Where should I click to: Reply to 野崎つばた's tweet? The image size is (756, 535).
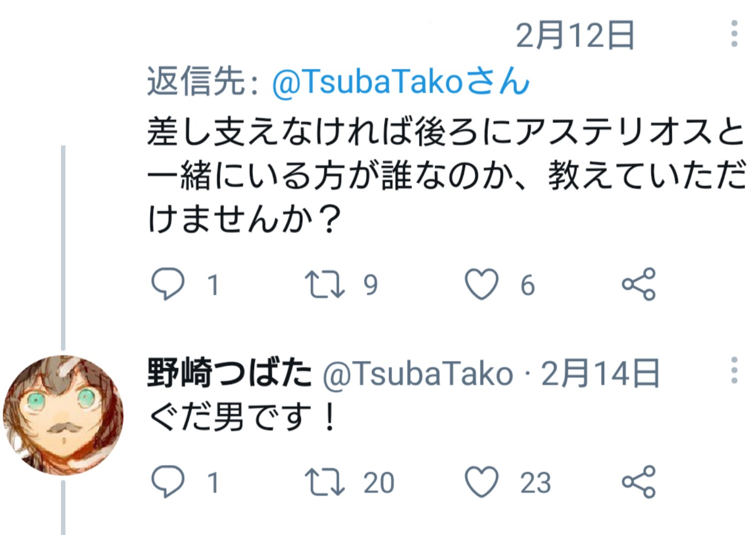[168, 481]
